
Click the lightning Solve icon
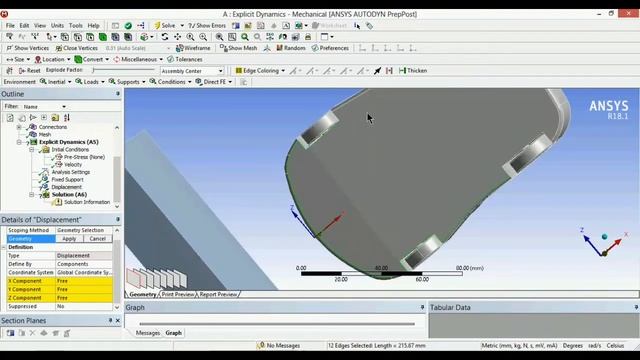157,25
